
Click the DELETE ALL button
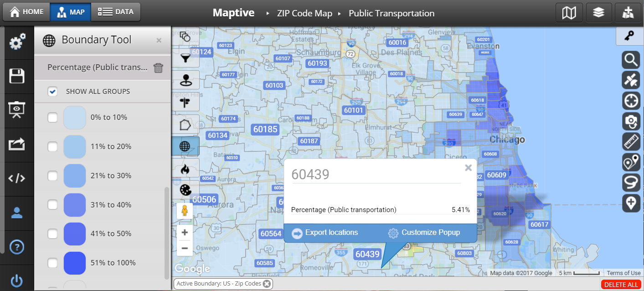(x=621, y=285)
